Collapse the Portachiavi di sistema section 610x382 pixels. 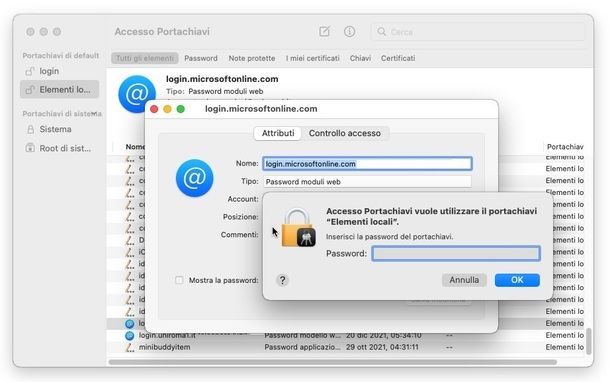95,114
